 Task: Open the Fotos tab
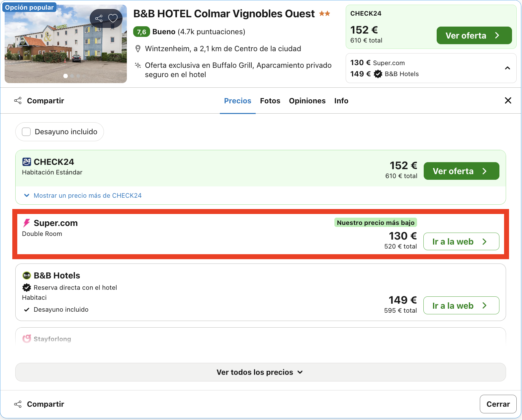point(270,101)
